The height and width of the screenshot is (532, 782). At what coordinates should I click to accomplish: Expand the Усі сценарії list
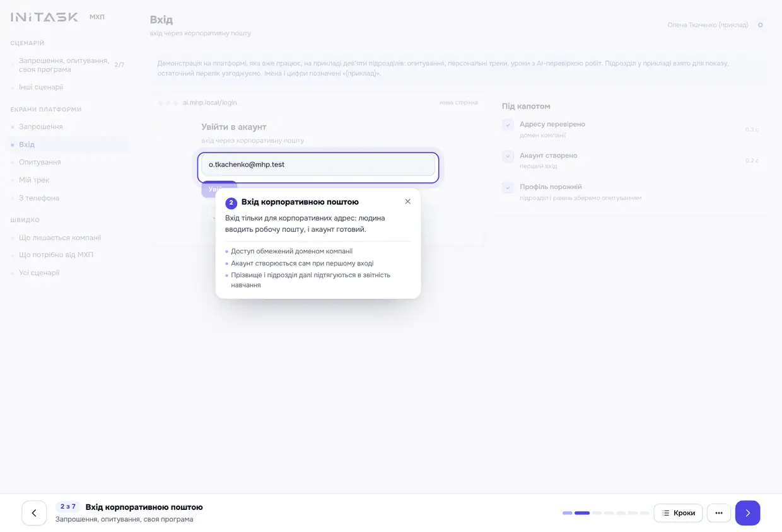[x=39, y=273]
